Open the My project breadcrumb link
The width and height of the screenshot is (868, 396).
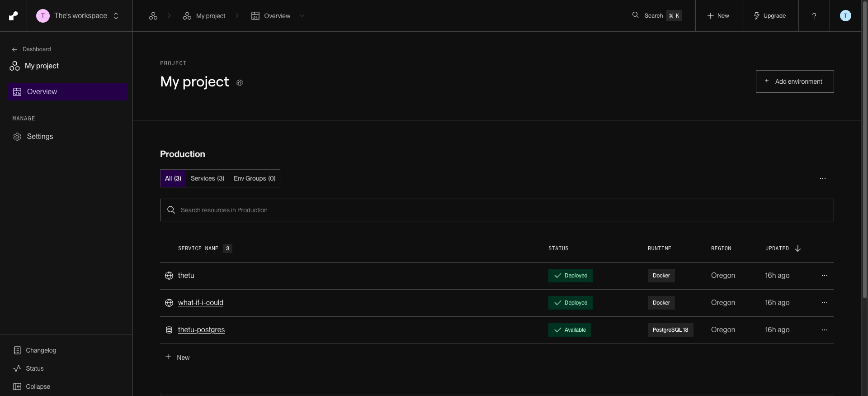point(204,16)
